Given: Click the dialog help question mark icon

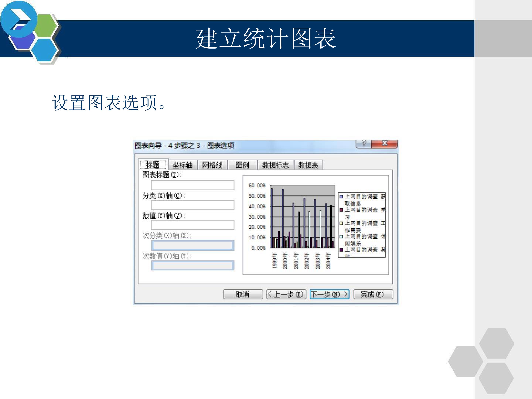Looking at the screenshot, I should (x=363, y=144).
